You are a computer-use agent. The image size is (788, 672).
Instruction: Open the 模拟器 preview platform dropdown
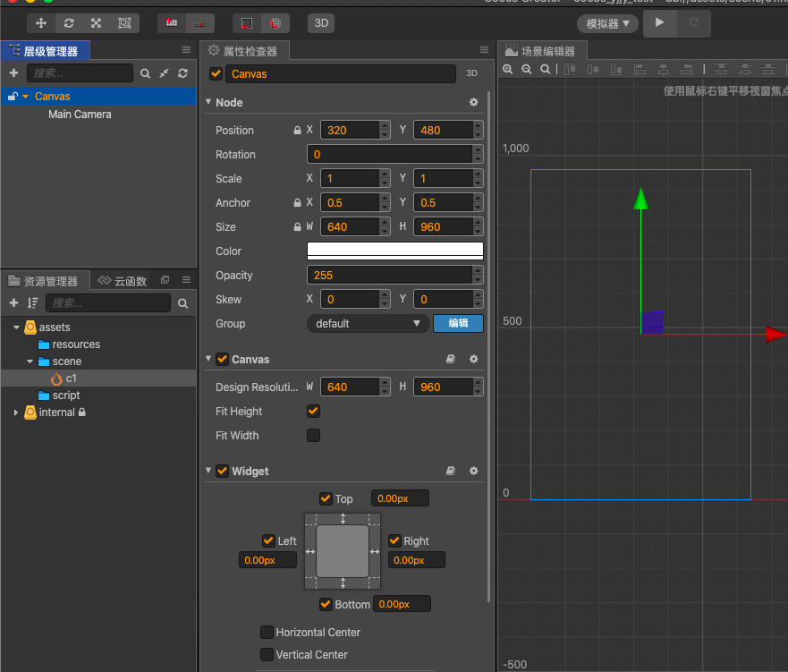click(607, 23)
